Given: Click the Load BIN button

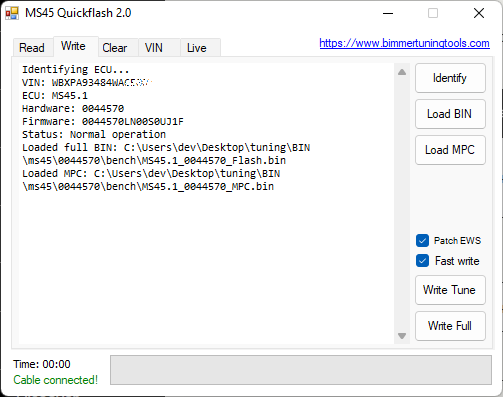Looking at the screenshot, I should point(450,114).
